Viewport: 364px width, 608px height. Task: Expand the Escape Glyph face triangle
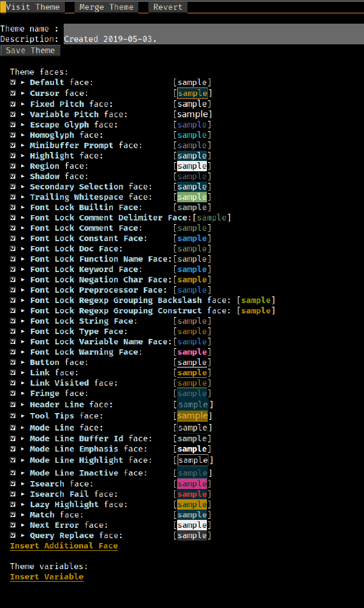coord(23,125)
